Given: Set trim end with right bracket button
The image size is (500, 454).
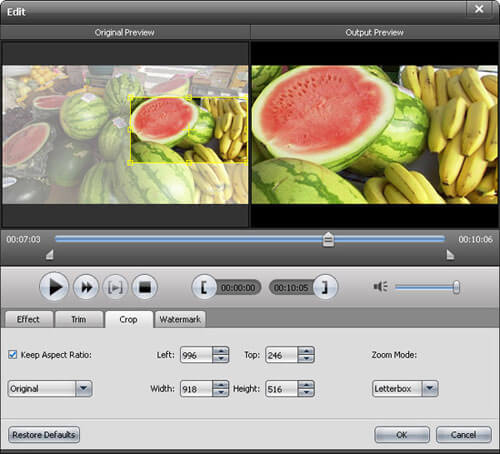Looking at the screenshot, I should tap(325, 287).
